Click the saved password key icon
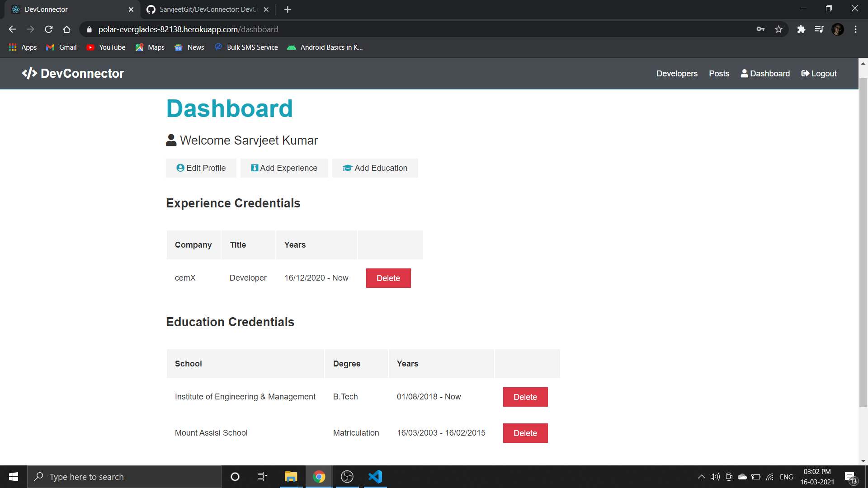868x488 pixels. (x=760, y=29)
